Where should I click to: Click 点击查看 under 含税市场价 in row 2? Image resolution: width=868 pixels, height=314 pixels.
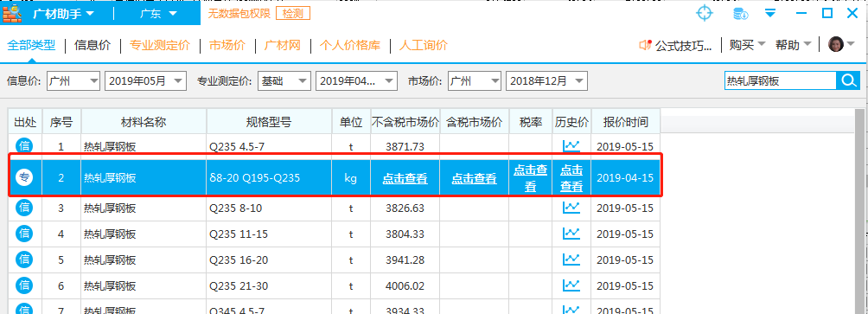pyautogui.click(x=475, y=179)
